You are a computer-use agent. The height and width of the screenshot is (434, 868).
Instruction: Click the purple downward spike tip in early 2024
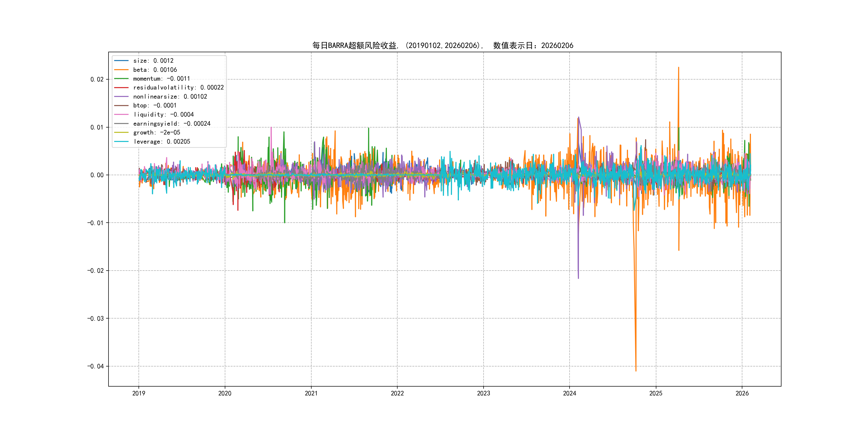pyautogui.click(x=578, y=278)
